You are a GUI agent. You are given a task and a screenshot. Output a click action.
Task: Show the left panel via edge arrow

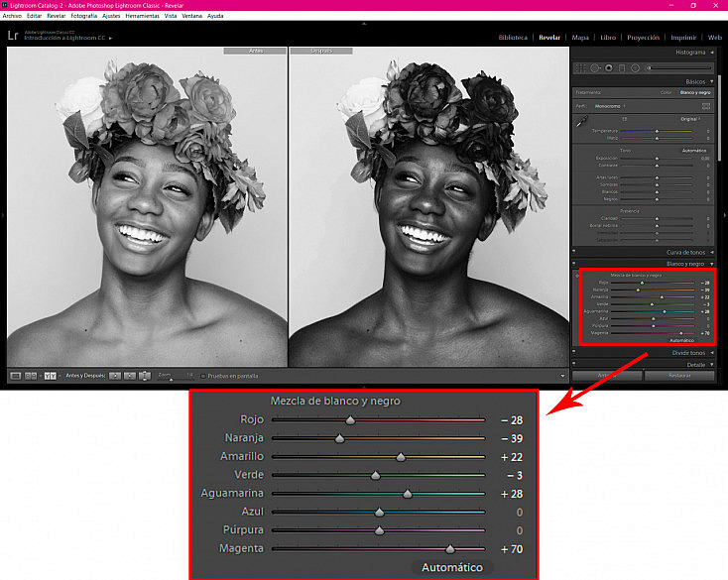(x=2, y=215)
